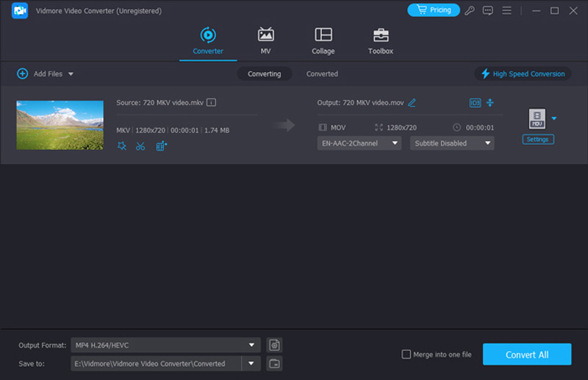The image size is (588, 380).
Task: Toggle High Speed Conversion
Action: (x=523, y=74)
